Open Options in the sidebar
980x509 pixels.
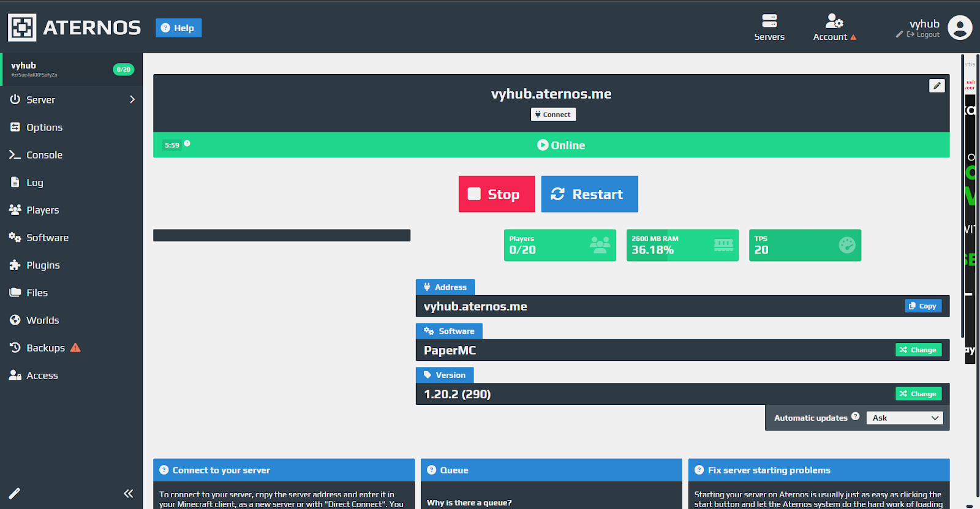(71, 127)
